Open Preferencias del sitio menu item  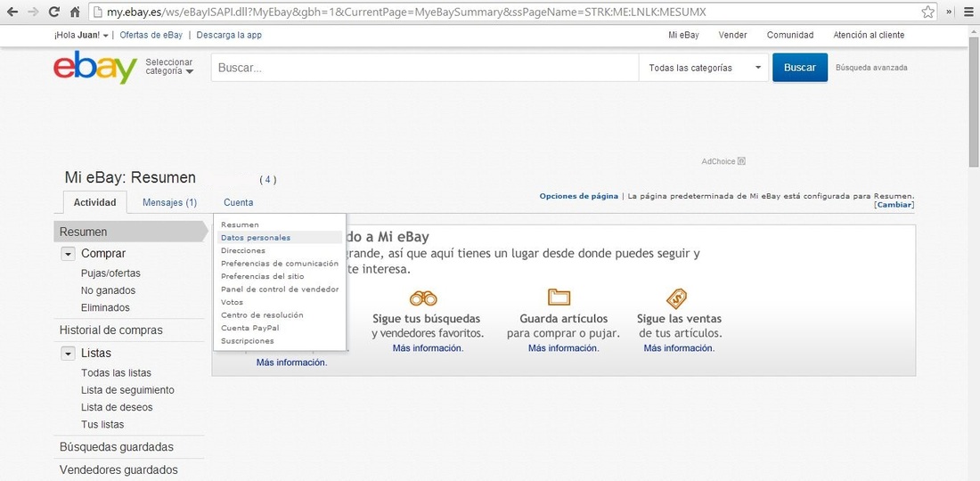coord(263,276)
